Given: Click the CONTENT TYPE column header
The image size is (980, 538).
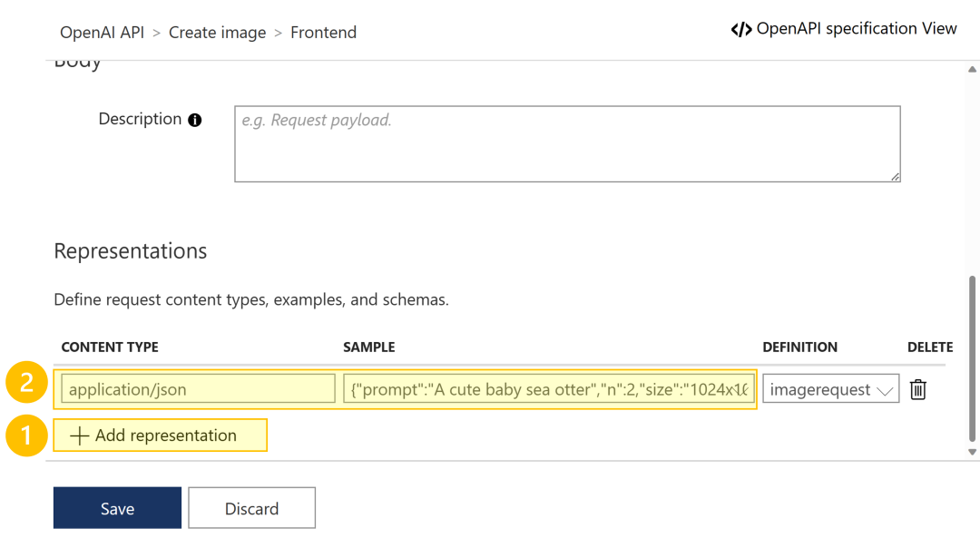Looking at the screenshot, I should click(x=110, y=347).
